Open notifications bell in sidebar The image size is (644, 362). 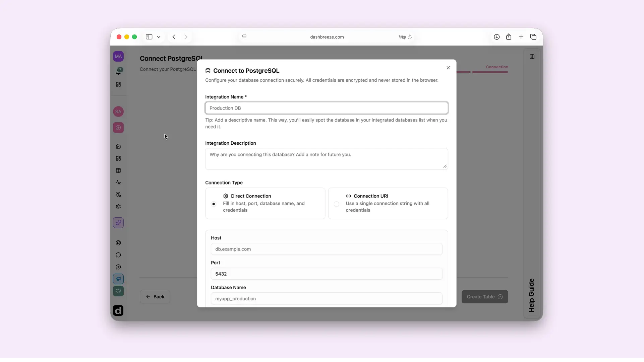[x=119, y=71]
